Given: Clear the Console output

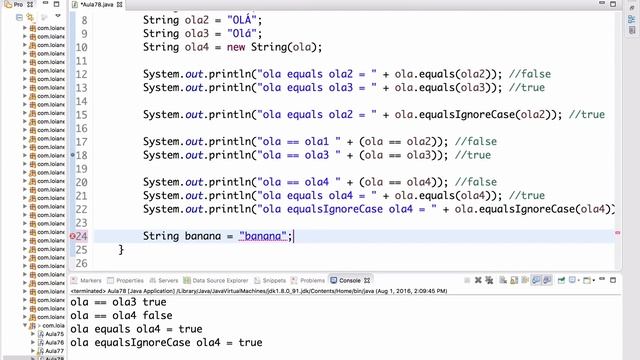Looking at the screenshot, I should [x=503, y=280].
